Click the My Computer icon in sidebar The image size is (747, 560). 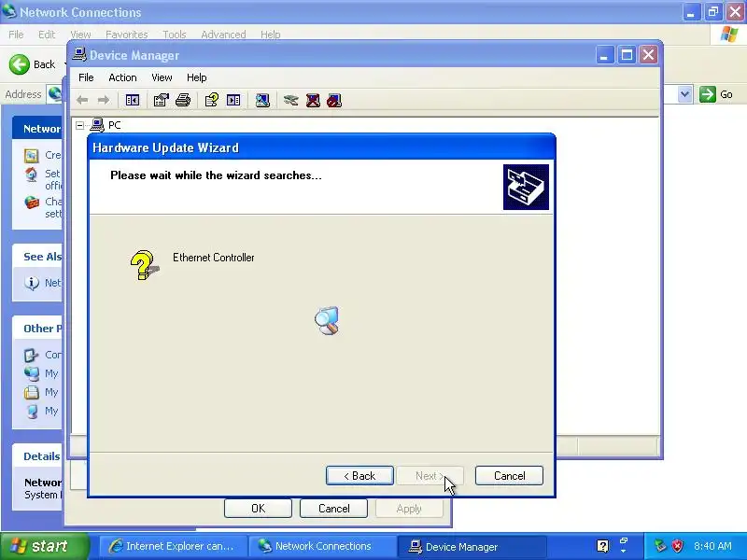(x=32, y=411)
